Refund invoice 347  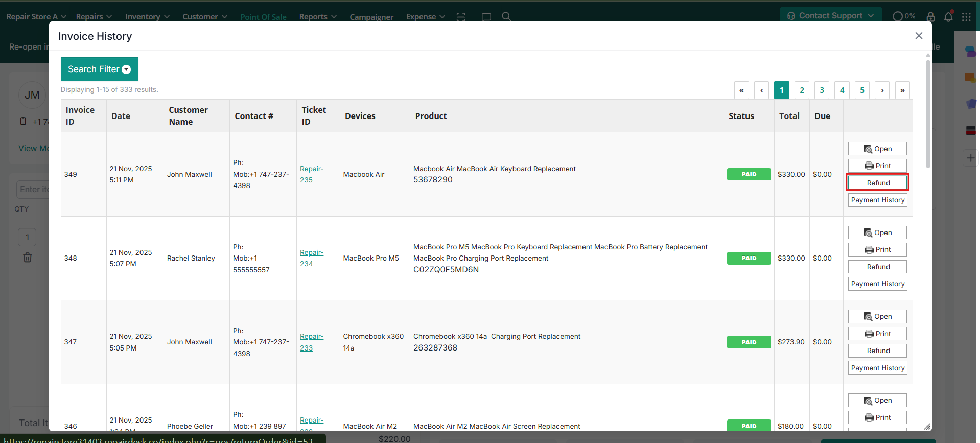[x=877, y=351]
